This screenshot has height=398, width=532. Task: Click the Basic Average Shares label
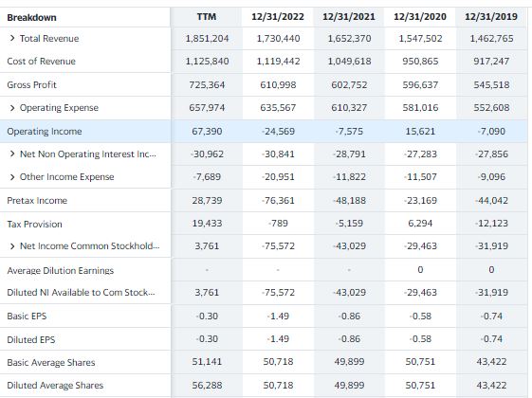coord(51,362)
